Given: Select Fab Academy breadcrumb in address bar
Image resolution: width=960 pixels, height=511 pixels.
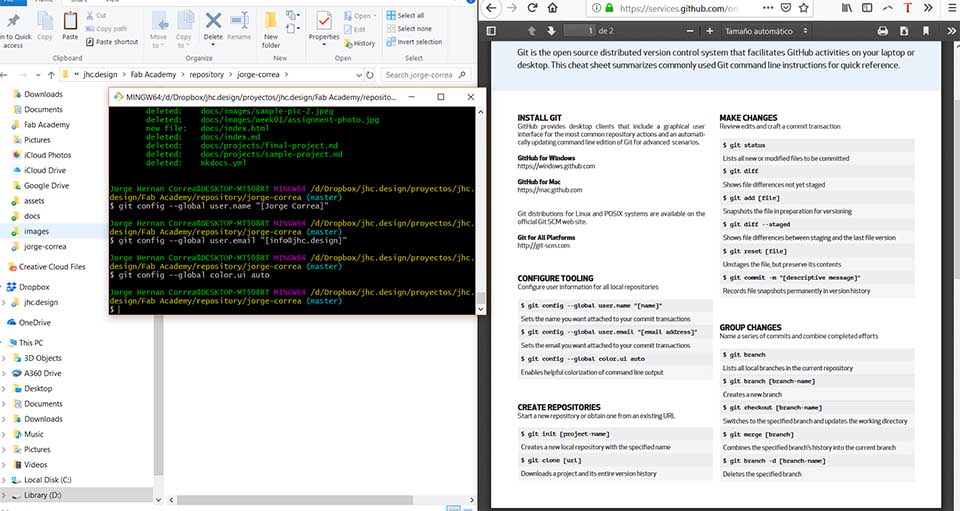Looking at the screenshot, I should pyautogui.click(x=153, y=75).
